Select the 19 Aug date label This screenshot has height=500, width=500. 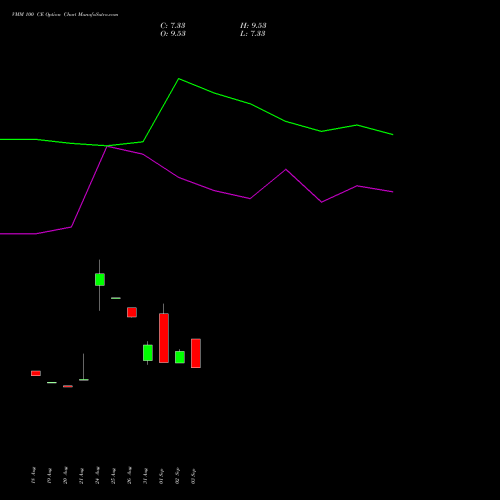(49, 476)
